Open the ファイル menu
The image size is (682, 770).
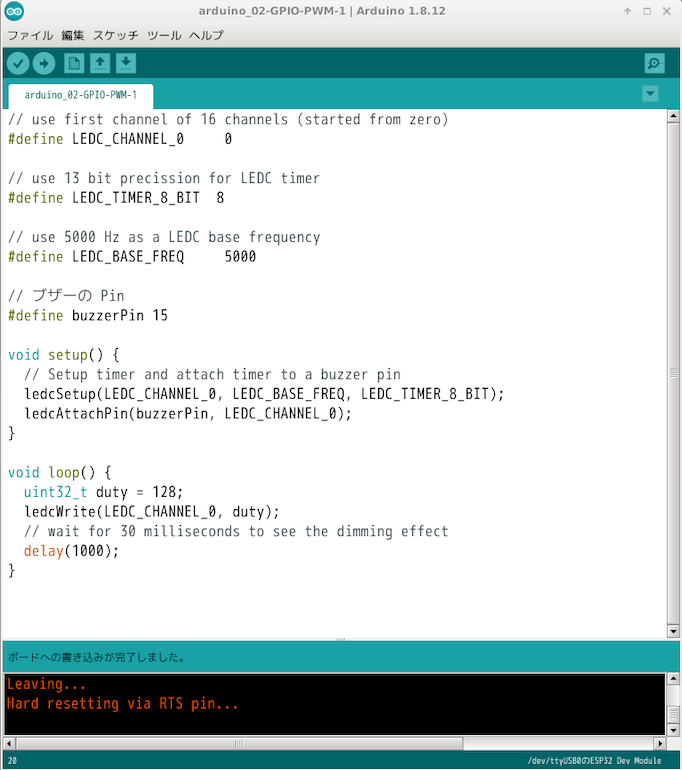30,35
